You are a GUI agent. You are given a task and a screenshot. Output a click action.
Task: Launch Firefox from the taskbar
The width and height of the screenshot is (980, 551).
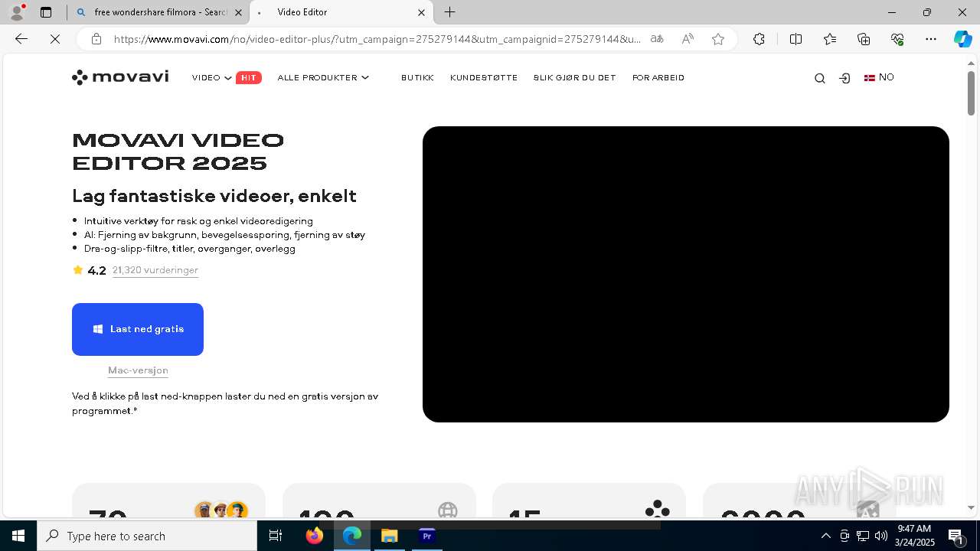[x=314, y=536]
